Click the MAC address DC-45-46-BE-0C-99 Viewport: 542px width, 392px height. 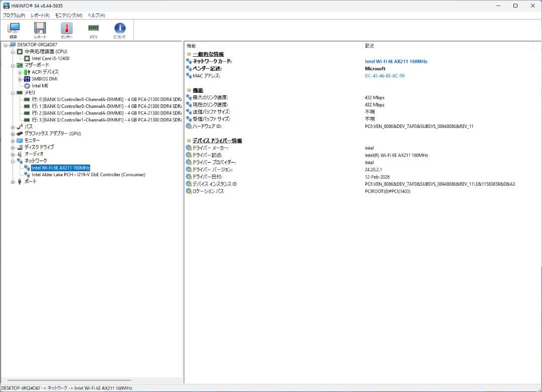[385, 76]
